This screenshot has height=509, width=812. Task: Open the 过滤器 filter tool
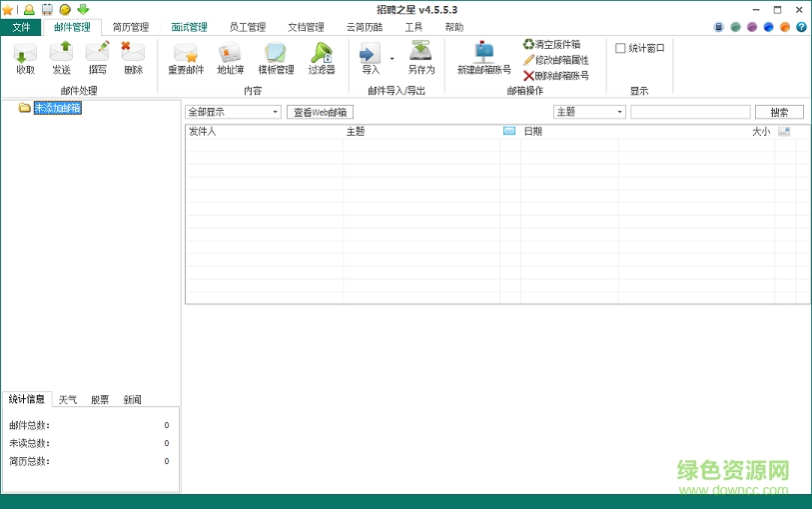point(322,59)
